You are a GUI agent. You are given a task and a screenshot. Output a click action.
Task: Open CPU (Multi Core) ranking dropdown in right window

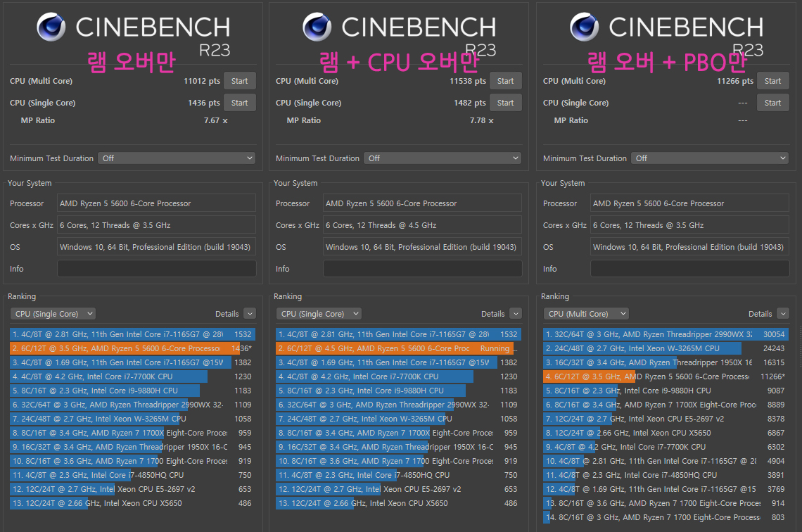click(x=586, y=314)
